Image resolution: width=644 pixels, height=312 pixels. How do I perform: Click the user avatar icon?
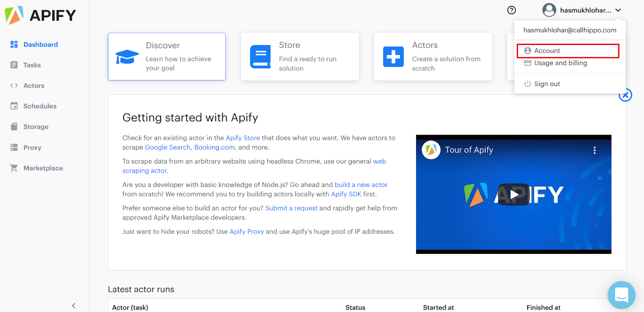[x=549, y=10]
